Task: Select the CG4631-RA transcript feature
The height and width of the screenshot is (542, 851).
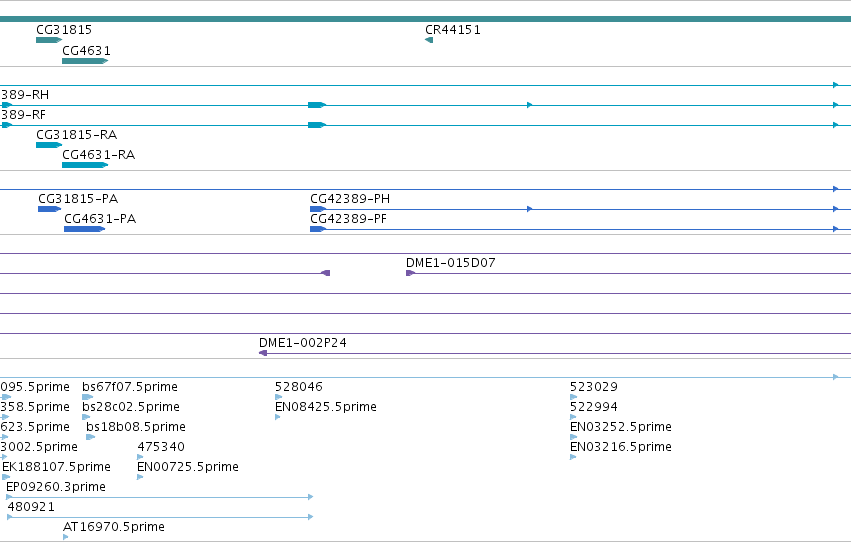Action: click(85, 165)
